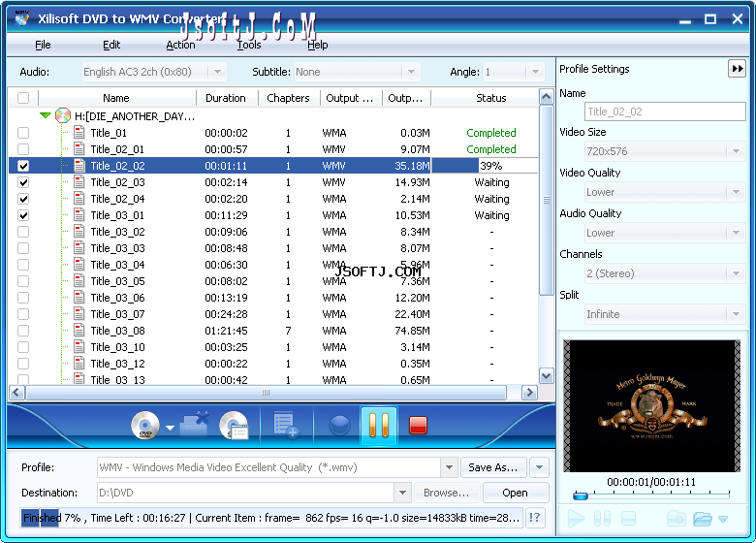The height and width of the screenshot is (543, 756).
Task: Click the Open DVD disc icon
Action: tap(145, 426)
